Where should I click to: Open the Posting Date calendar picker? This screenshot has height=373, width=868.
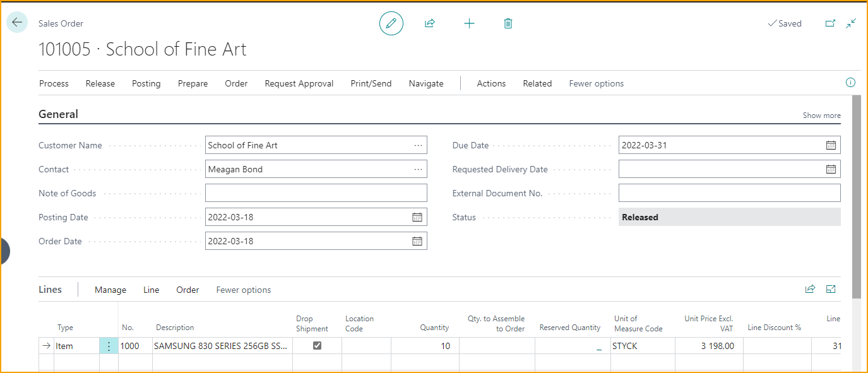(417, 217)
